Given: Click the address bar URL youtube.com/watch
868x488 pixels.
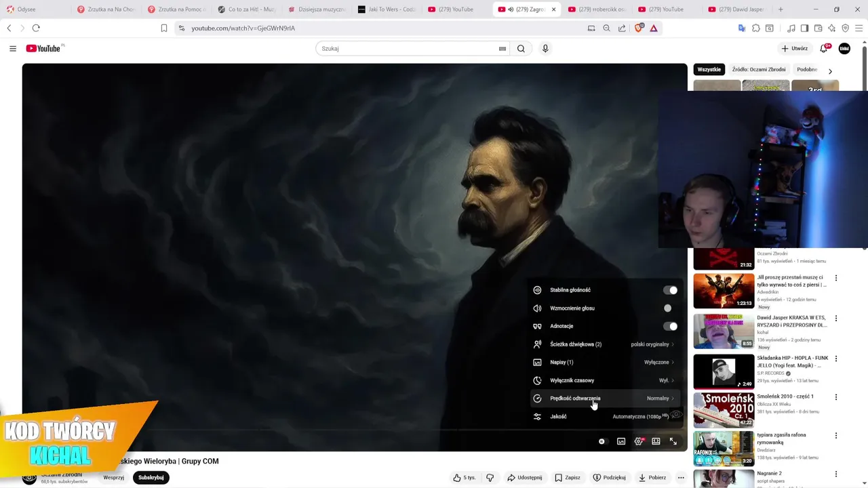Looking at the screenshot, I should click(243, 28).
